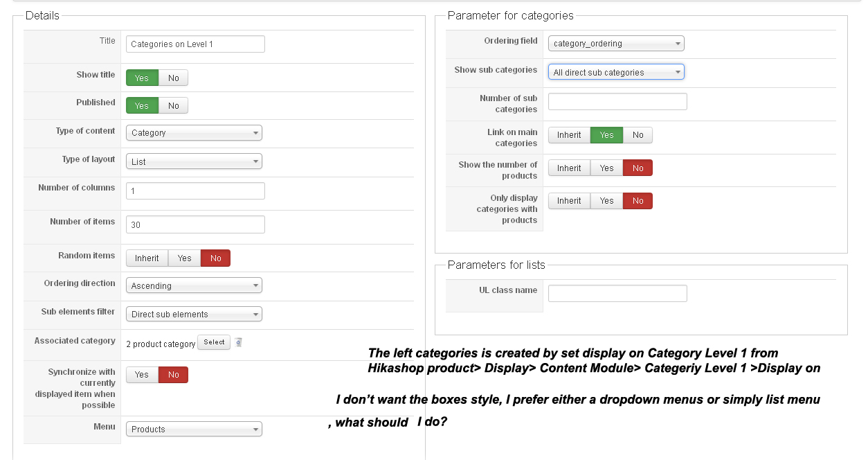Choose Inherit for Link on main categories

pyautogui.click(x=569, y=135)
